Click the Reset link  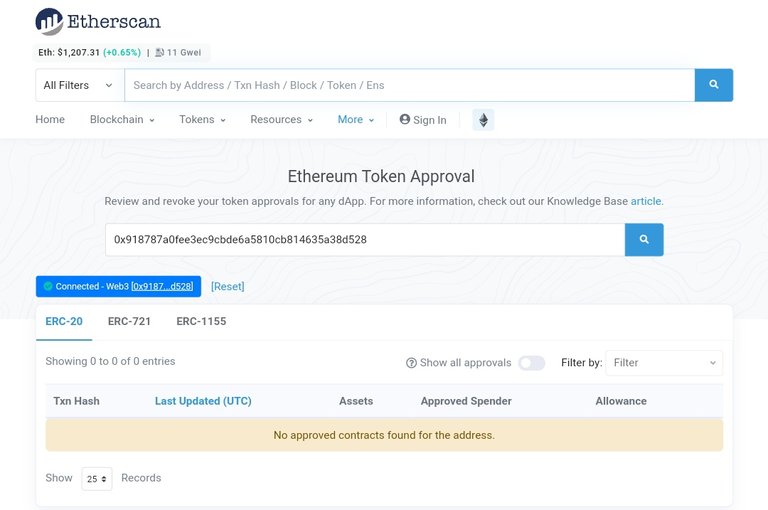coord(228,287)
